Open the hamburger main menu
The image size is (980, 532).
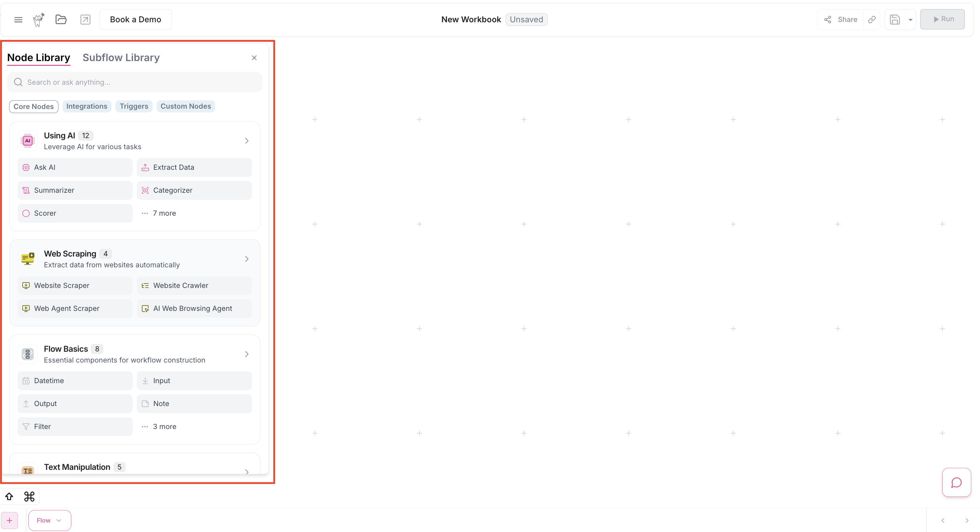[18, 19]
